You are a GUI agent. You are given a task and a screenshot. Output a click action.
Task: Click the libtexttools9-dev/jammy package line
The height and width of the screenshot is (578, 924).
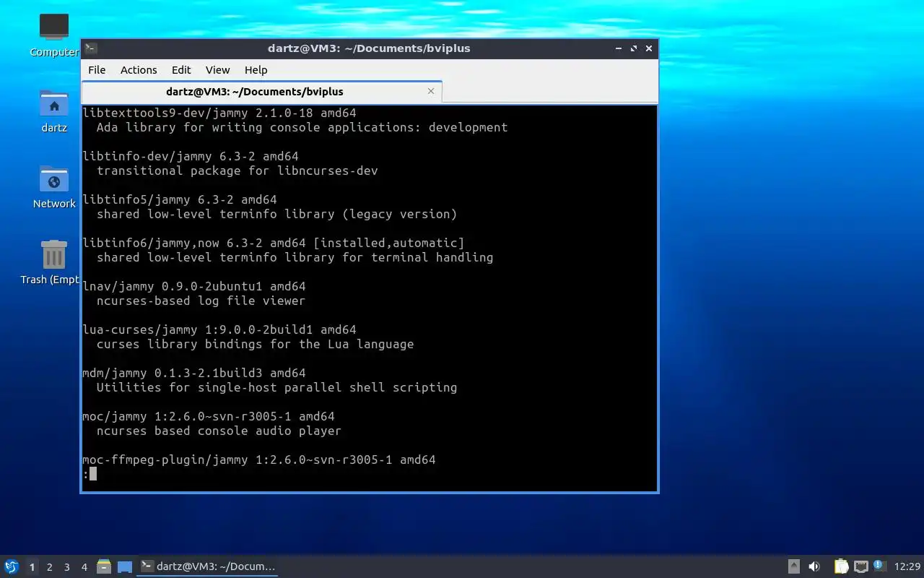pyautogui.click(x=219, y=113)
